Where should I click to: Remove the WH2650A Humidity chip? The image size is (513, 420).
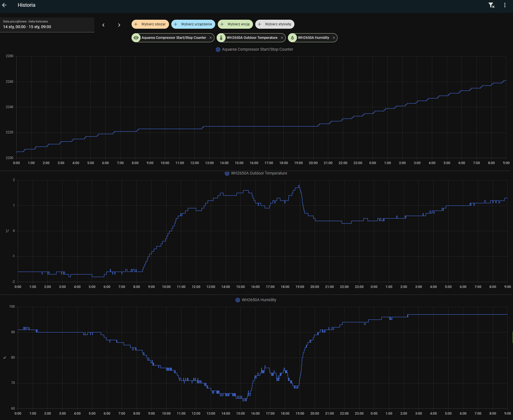coord(334,38)
